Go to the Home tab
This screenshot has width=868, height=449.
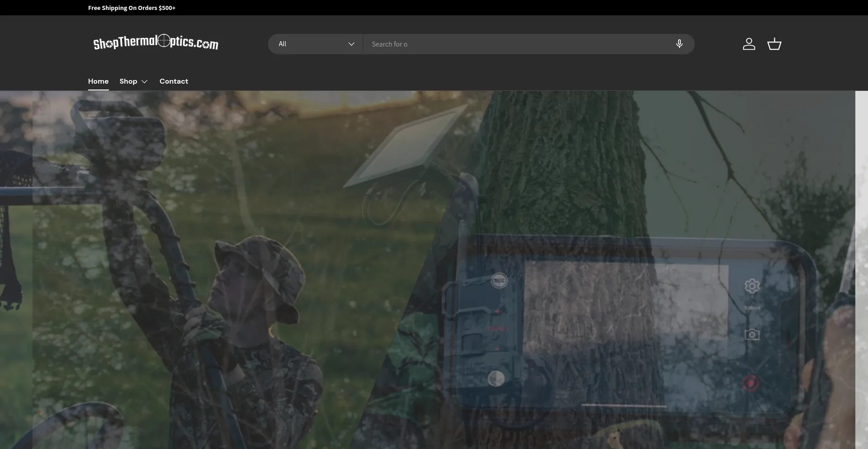pos(98,81)
